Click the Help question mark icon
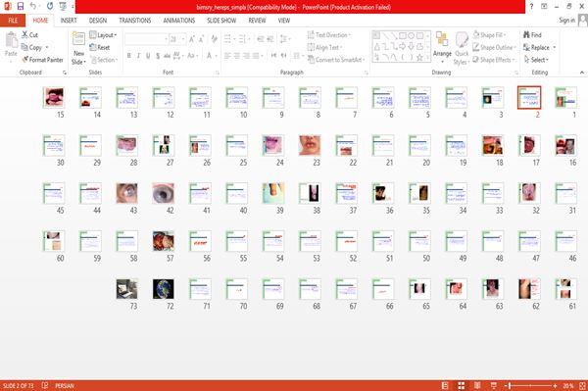Image resolution: width=588 pixels, height=391 pixels. tap(531, 6)
